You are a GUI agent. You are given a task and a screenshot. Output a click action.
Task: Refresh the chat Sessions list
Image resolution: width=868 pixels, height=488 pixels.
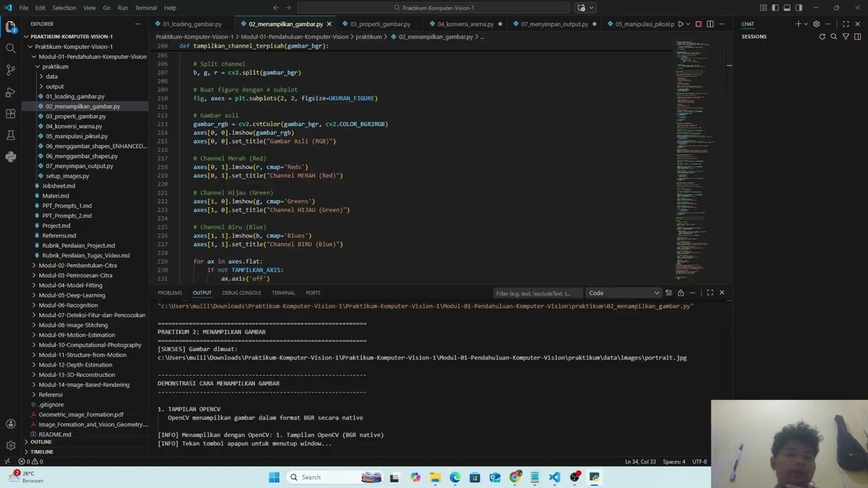tap(823, 37)
